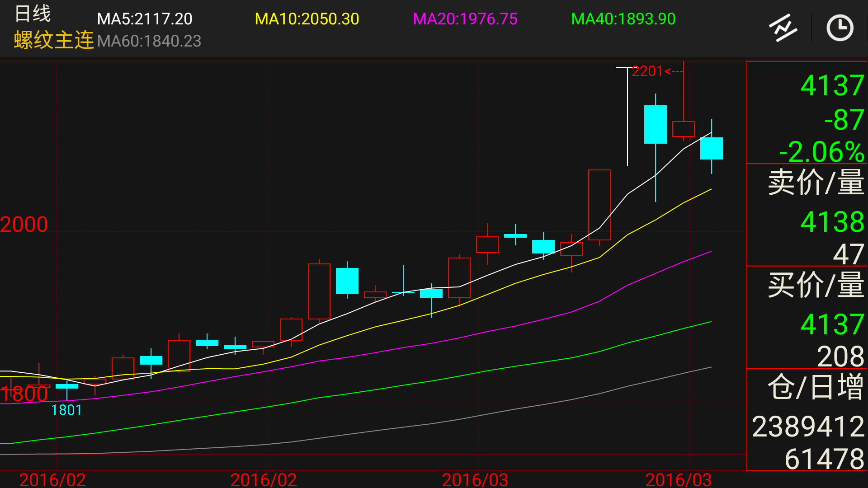Screen dimensions: 868x488
Task: Click the 1801 low price marker
Action: tap(66, 410)
